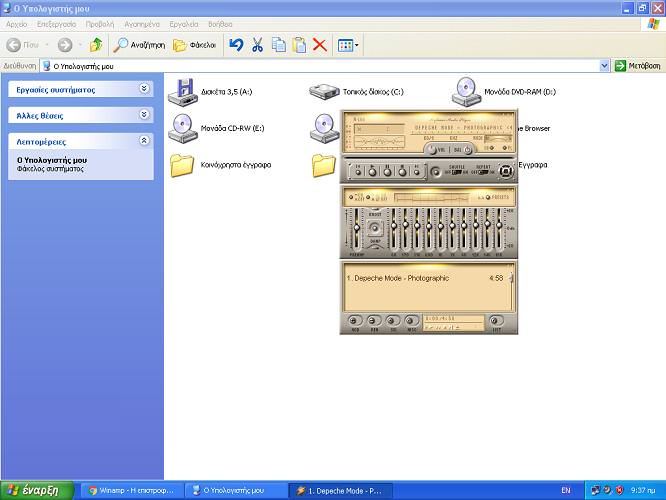Expand the Εργασίες συστήματος panel
The height and width of the screenshot is (500, 666).
click(x=144, y=89)
